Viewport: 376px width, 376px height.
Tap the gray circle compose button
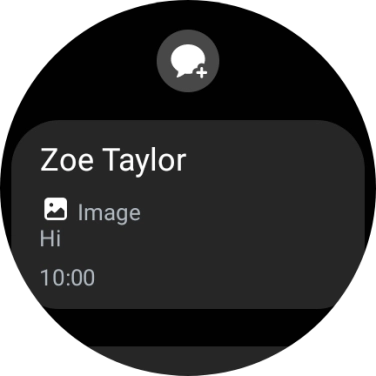point(188,61)
